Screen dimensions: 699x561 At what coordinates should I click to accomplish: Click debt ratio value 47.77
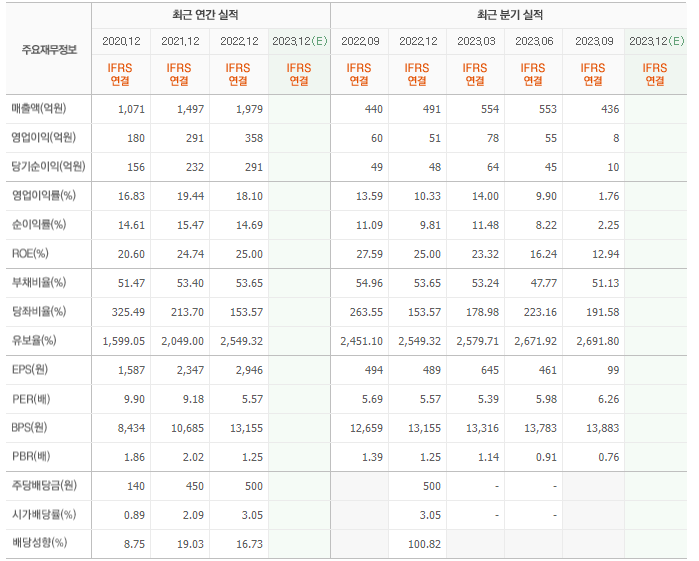543,283
